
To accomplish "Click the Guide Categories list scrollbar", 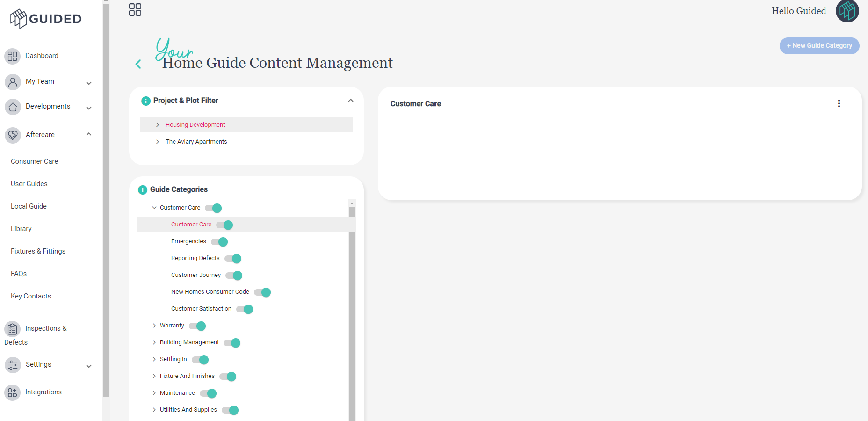I will 352,311.
